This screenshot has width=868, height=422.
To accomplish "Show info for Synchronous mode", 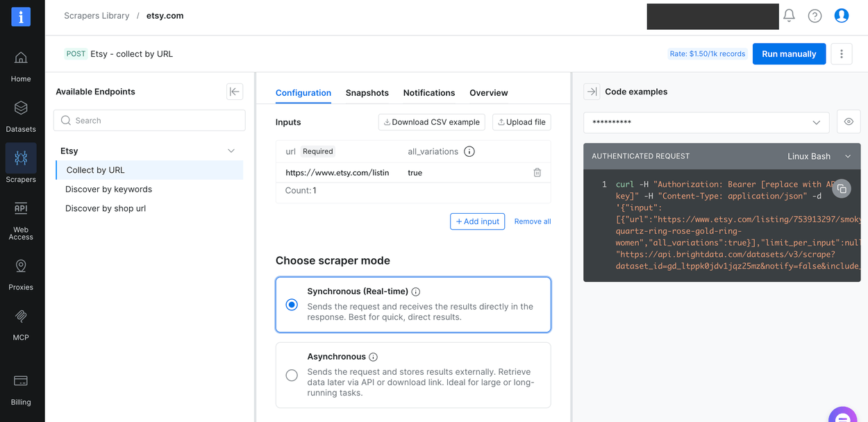I will tap(415, 292).
